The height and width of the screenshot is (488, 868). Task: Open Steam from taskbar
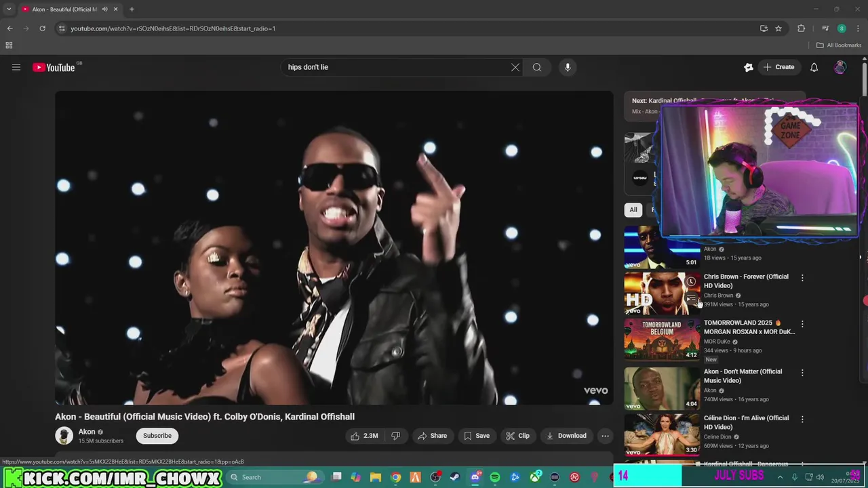click(x=455, y=477)
